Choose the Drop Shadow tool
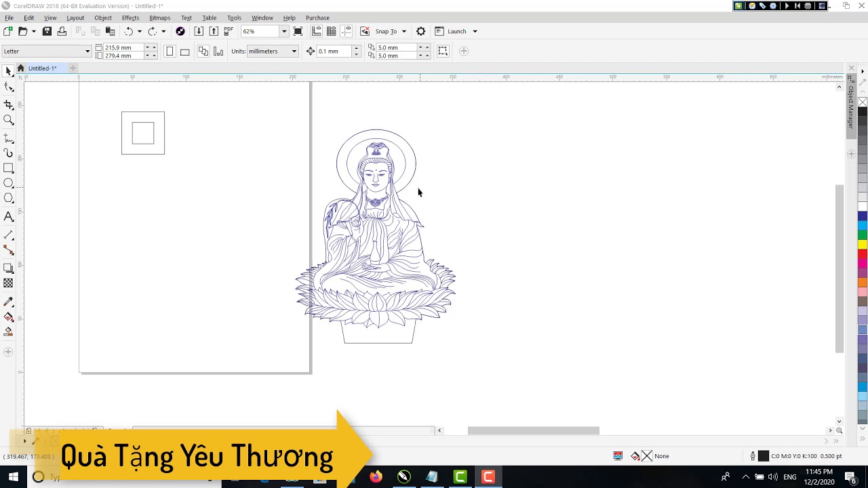Image resolution: width=868 pixels, height=488 pixels. (x=8, y=268)
